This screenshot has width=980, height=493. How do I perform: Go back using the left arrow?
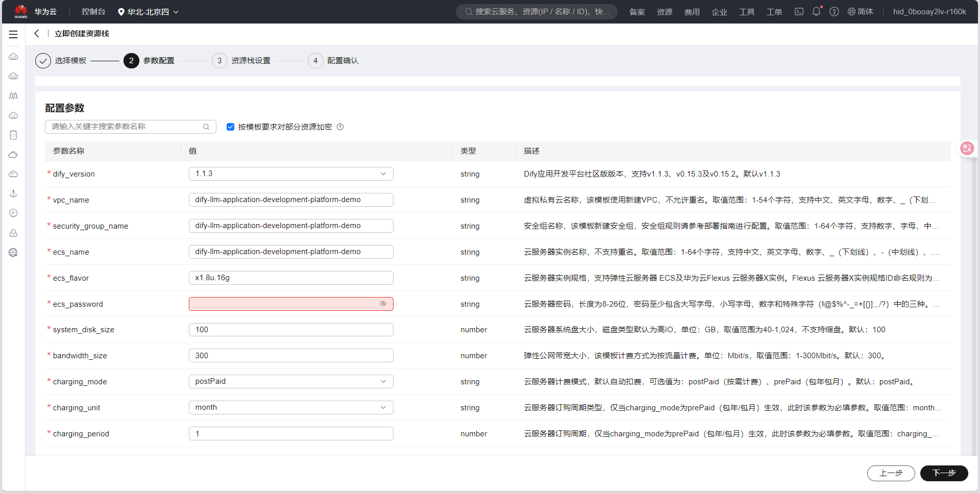(36, 34)
